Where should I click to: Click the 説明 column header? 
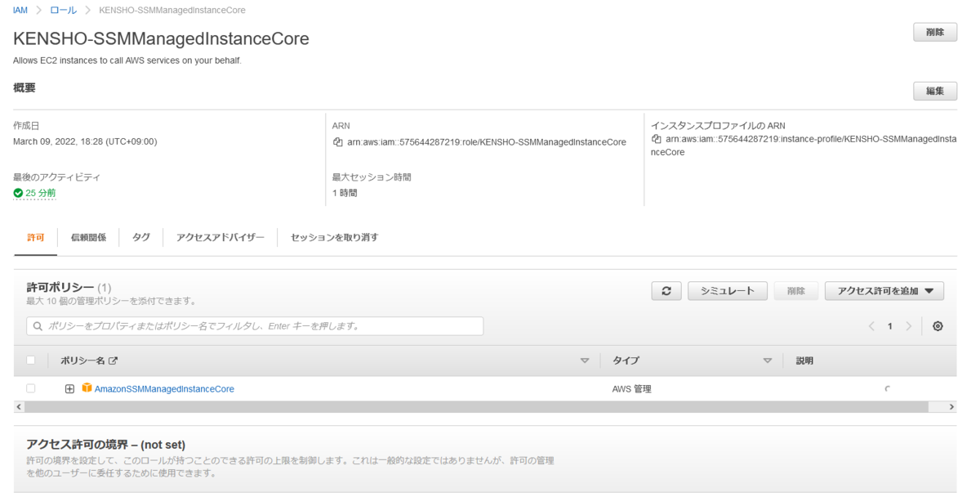point(804,360)
